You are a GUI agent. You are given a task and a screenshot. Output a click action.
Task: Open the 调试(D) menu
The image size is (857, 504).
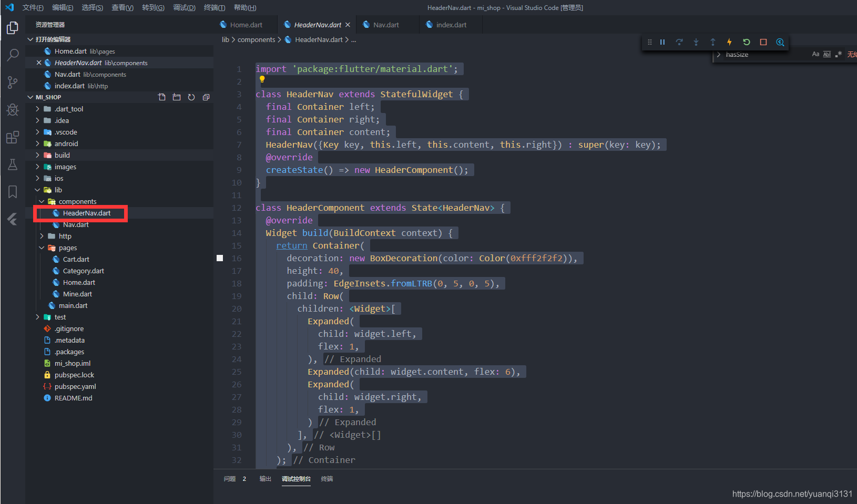tap(184, 7)
